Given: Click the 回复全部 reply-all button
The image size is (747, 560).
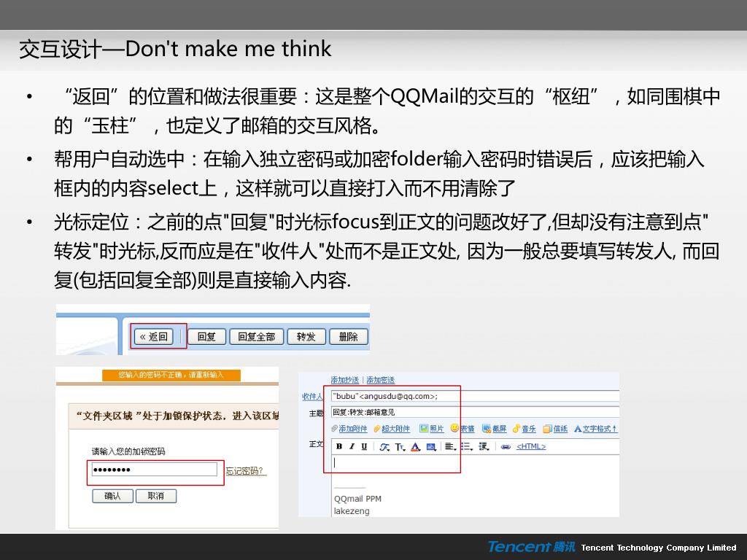Looking at the screenshot, I should tap(256, 337).
